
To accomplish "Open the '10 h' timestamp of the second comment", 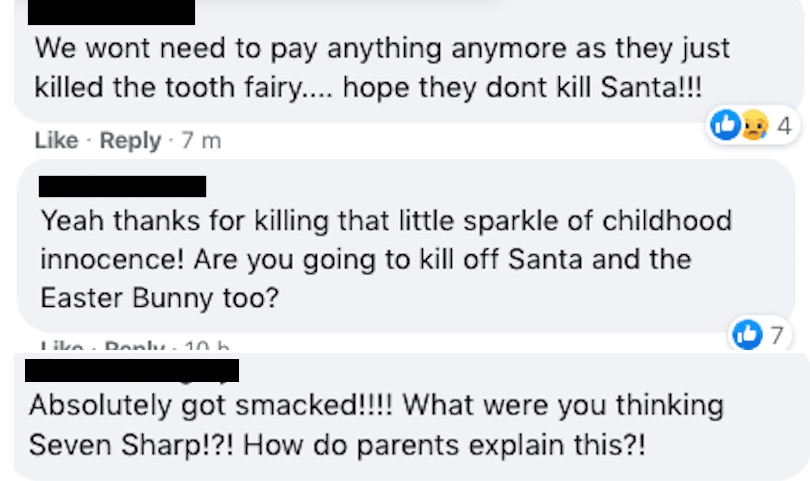I will coord(206,347).
